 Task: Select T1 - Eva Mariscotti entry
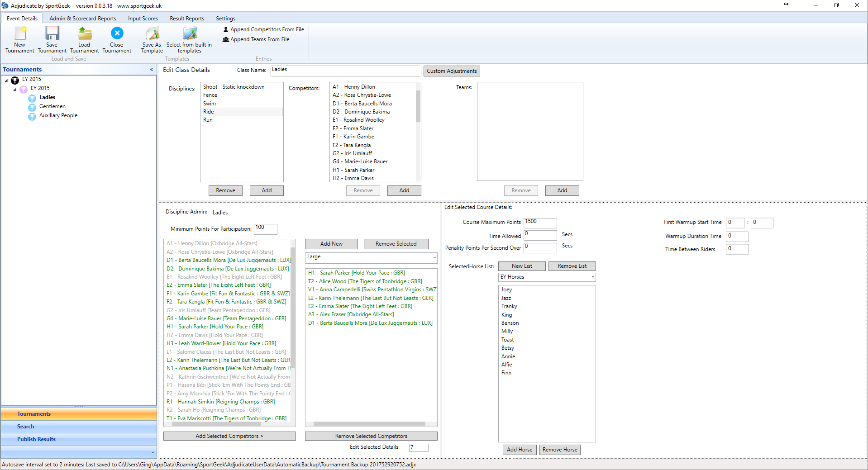pos(227,418)
